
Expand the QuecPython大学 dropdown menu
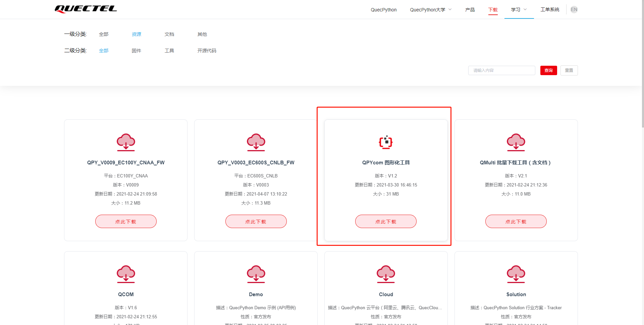click(431, 10)
